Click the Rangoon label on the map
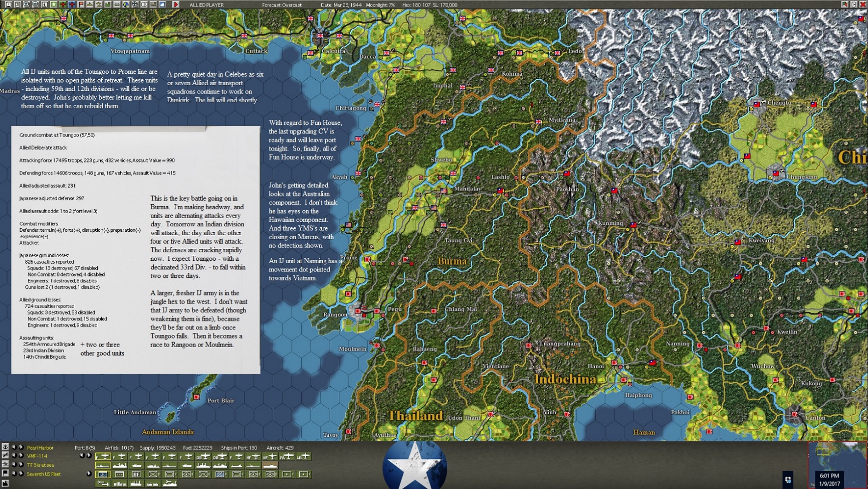 tap(335, 314)
